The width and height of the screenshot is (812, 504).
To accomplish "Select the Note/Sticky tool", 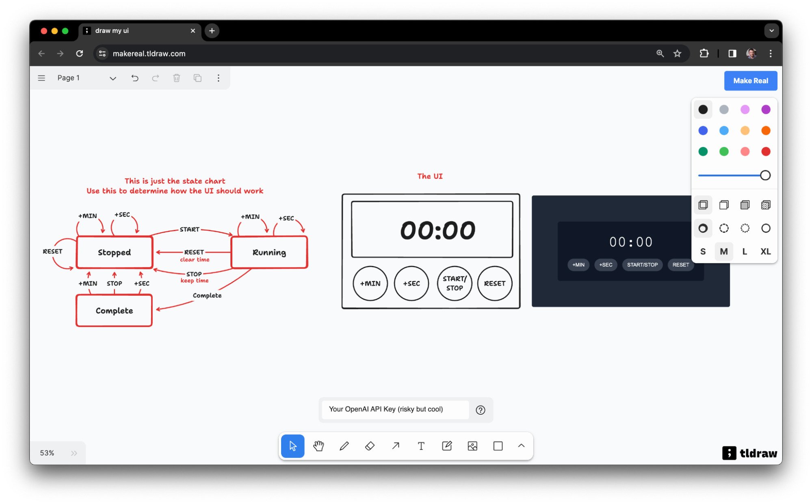I will pos(447,446).
